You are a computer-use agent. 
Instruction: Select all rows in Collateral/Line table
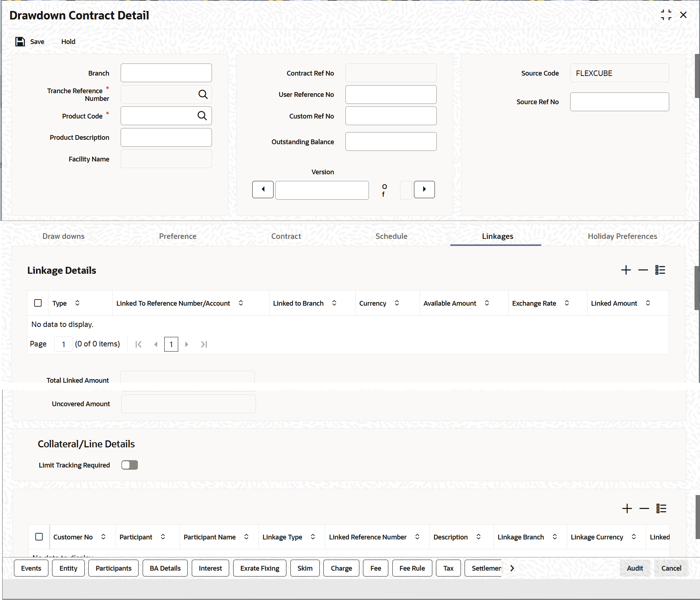(39, 537)
